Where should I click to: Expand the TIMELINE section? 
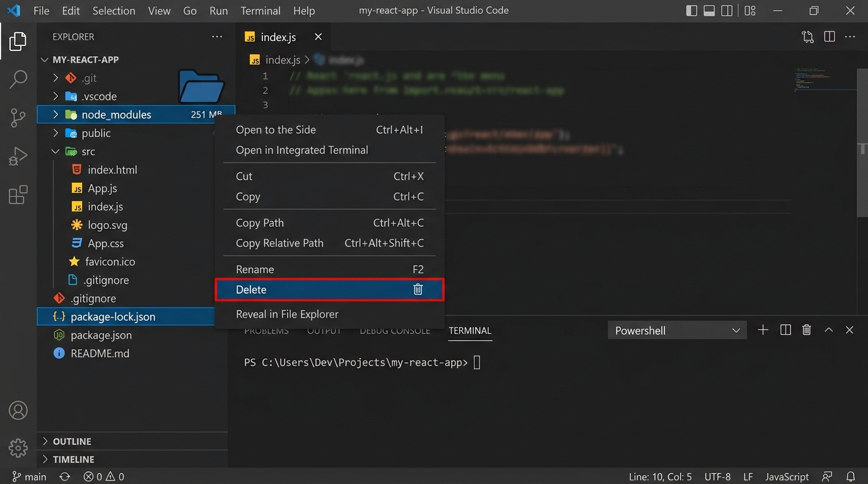(x=132, y=459)
